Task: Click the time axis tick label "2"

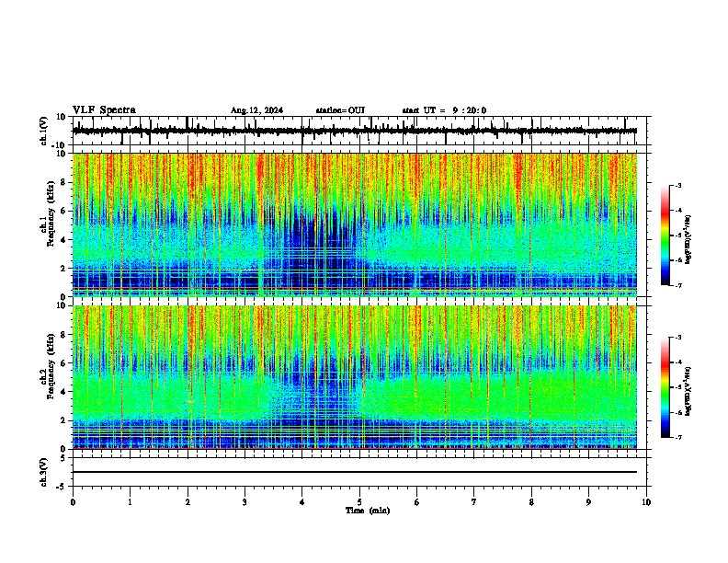Action: pos(188,502)
